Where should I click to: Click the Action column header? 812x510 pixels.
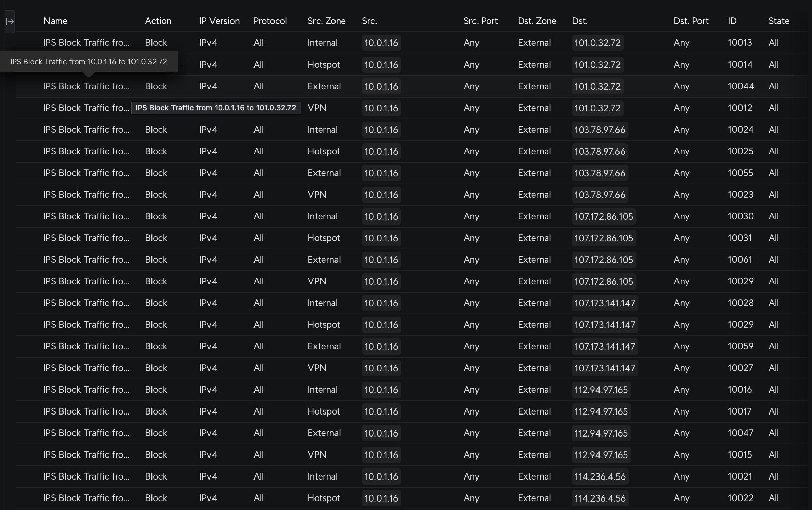158,21
